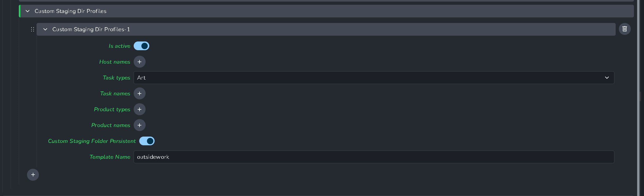The height and width of the screenshot is (196, 644).
Task: Collapse the Custom Staging Dir Profiles section
Action: 28,11
